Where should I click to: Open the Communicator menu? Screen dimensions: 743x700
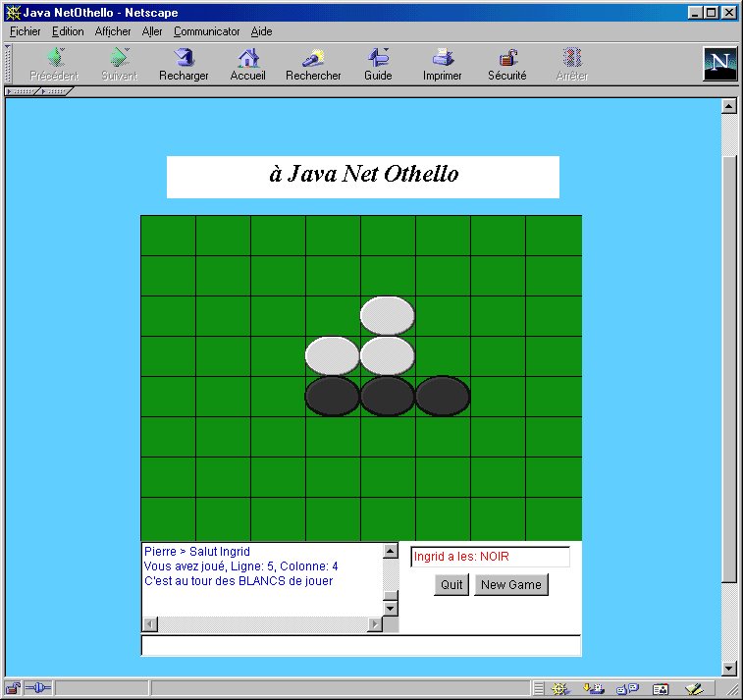pyautogui.click(x=206, y=31)
